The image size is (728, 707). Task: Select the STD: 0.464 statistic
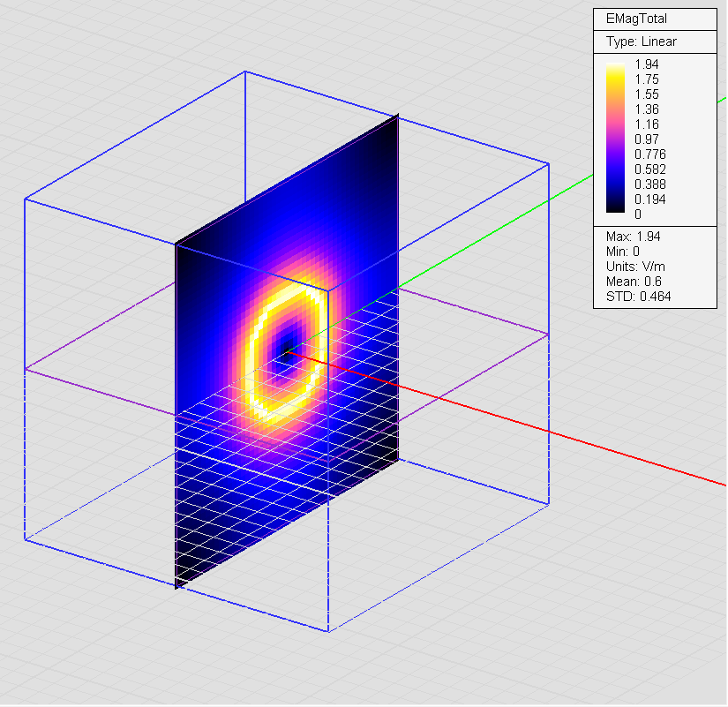pyautogui.click(x=638, y=297)
